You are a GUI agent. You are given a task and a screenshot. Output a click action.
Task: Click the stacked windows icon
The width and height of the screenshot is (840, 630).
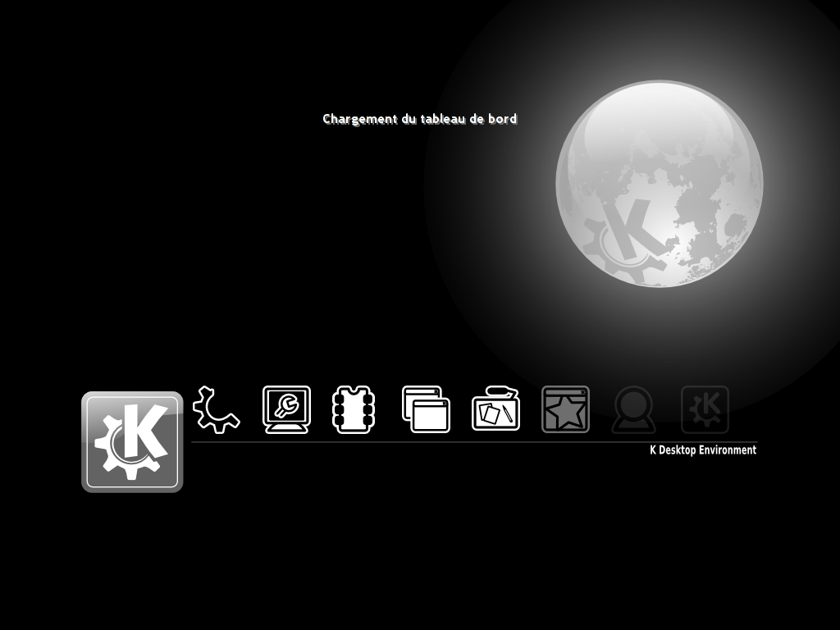(x=427, y=409)
